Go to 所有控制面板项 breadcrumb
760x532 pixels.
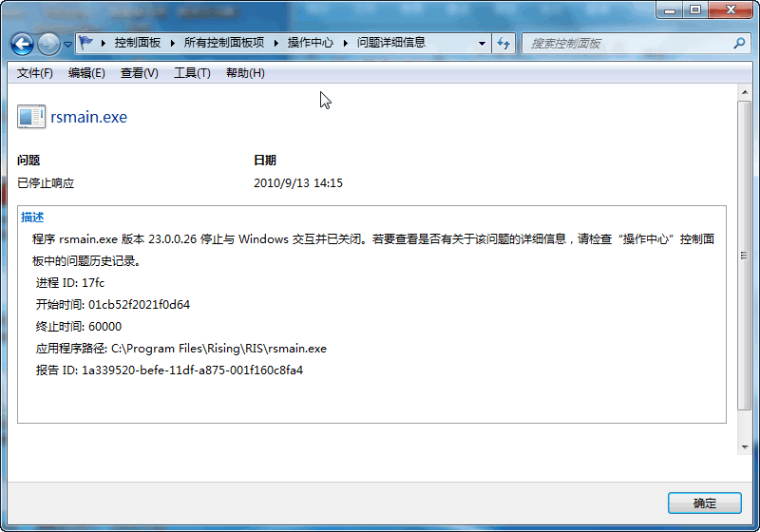click(x=224, y=43)
